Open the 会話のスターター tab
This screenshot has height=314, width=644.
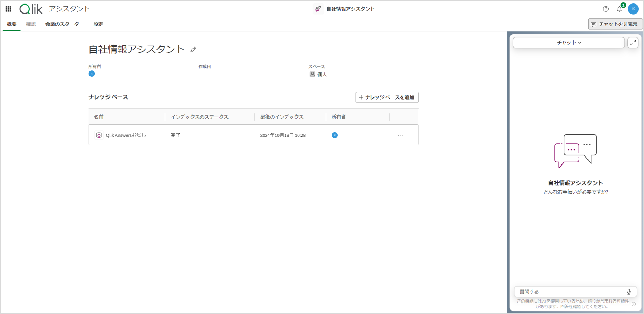pyautogui.click(x=65, y=24)
